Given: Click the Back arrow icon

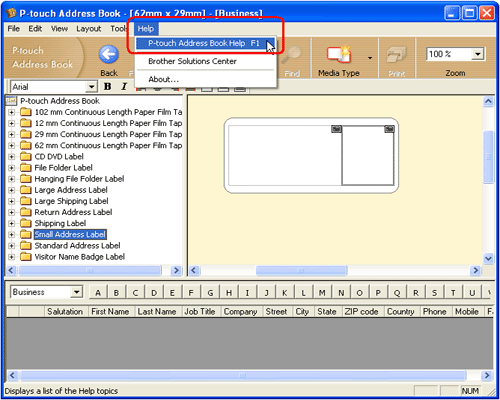Looking at the screenshot, I should [109, 55].
